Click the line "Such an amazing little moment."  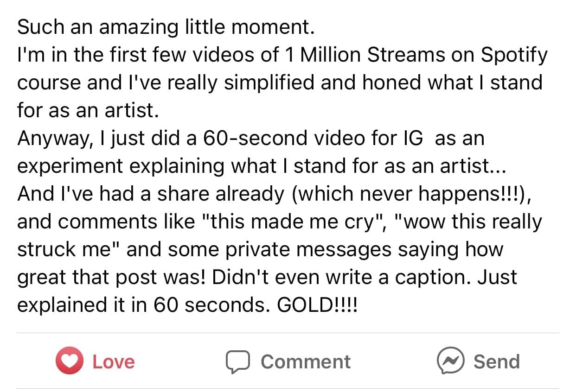[x=166, y=27]
